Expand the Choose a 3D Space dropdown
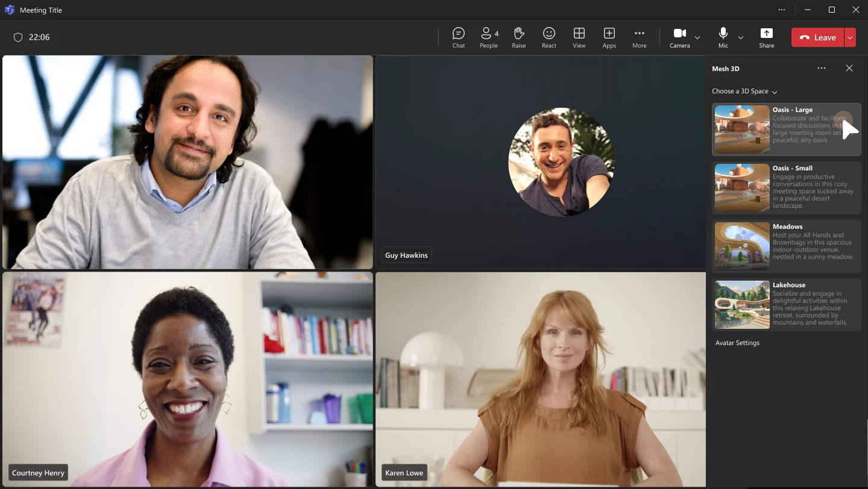This screenshot has width=868, height=489. click(744, 92)
